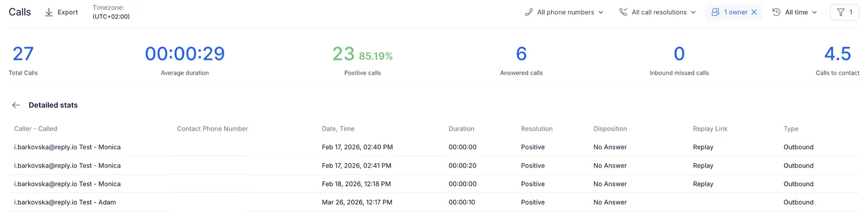Open the filter funnel button

845,12
